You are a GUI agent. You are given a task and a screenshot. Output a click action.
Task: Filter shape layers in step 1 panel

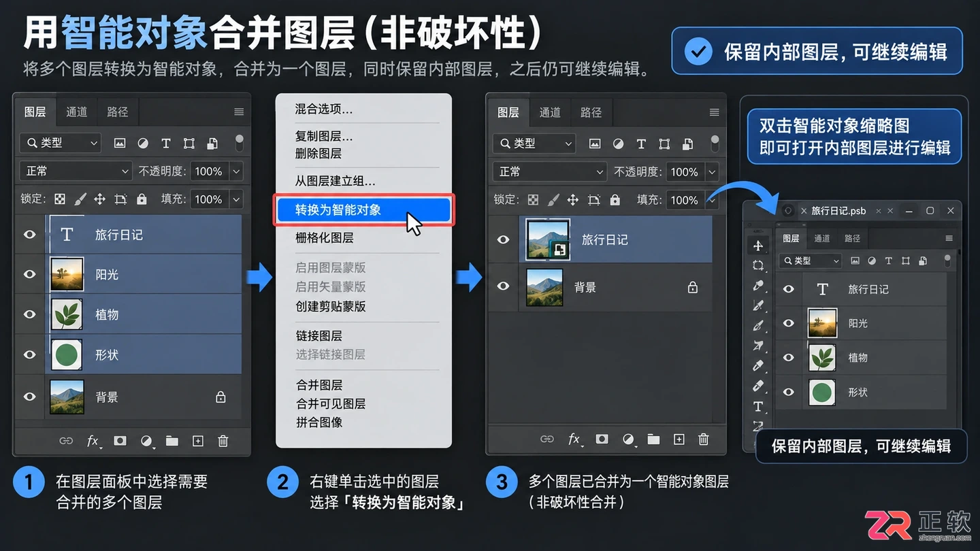point(189,144)
